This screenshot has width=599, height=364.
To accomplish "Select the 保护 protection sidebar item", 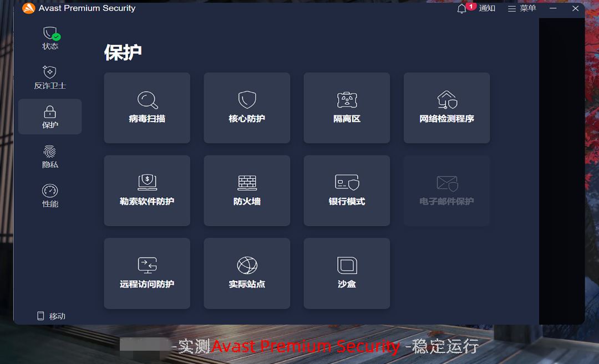I will [x=50, y=117].
